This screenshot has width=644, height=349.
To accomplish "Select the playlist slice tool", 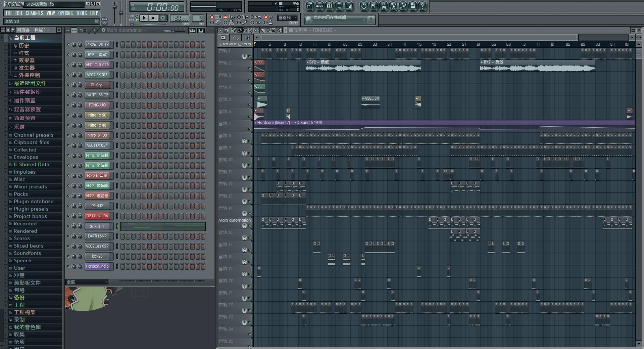I will coord(262,30).
